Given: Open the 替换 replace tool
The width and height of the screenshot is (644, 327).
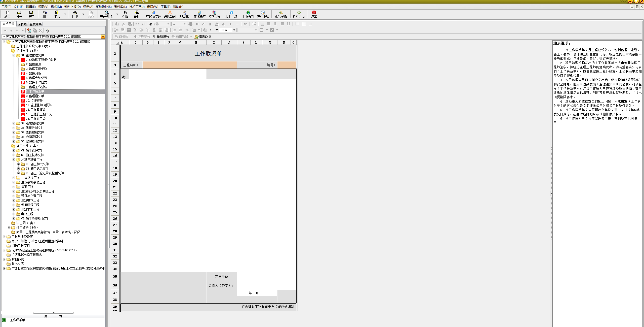Looking at the screenshot, I should 137,14.
